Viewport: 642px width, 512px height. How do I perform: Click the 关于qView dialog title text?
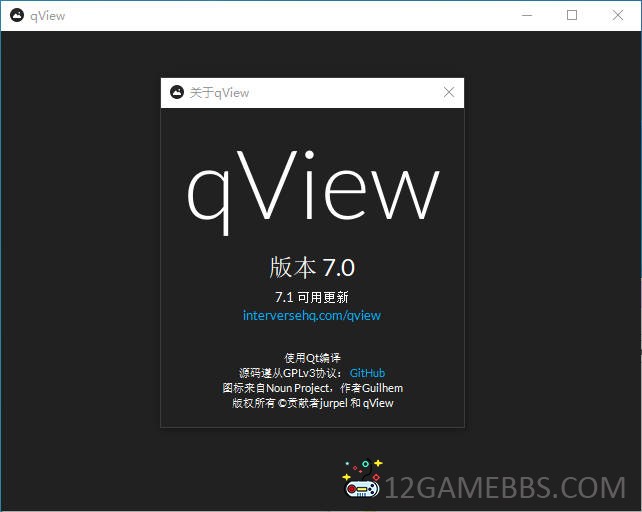point(219,93)
